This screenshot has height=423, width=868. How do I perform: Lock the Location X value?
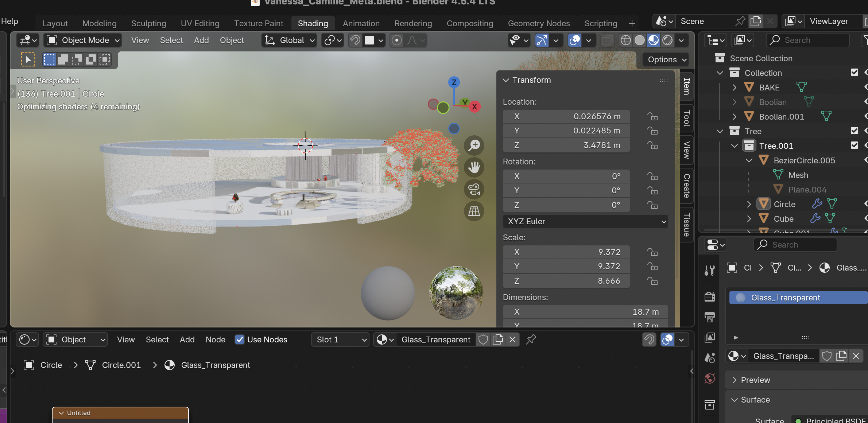pos(652,116)
